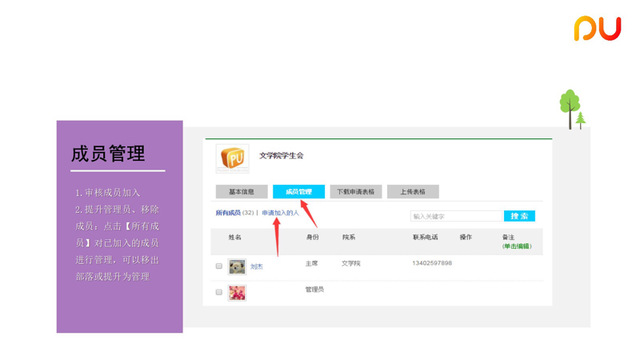Click the 姓名 column header
The height and width of the screenshot is (360, 640).
(x=235, y=237)
